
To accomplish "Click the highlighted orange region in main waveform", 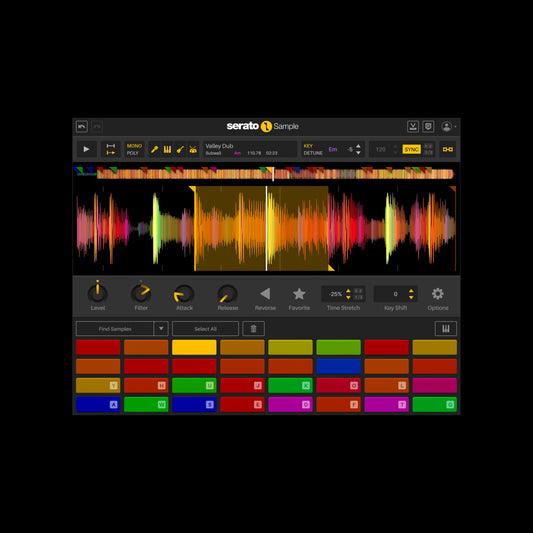I will click(x=261, y=228).
